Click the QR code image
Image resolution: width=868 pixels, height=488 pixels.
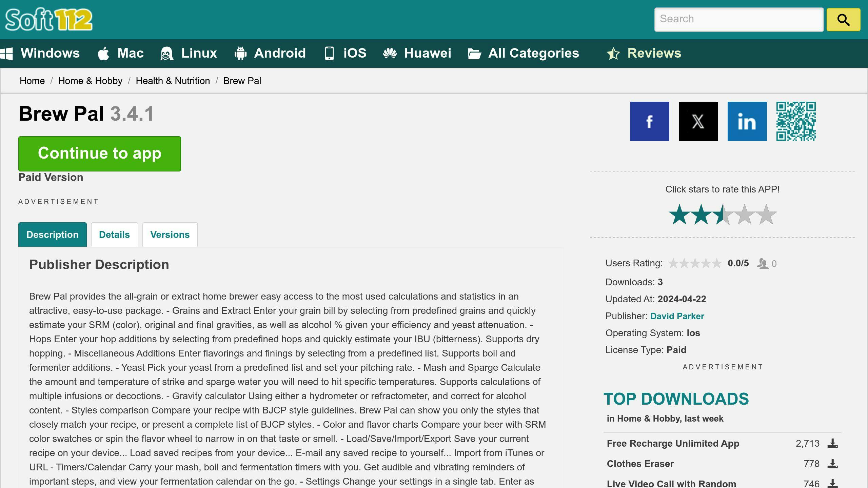tap(796, 121)
